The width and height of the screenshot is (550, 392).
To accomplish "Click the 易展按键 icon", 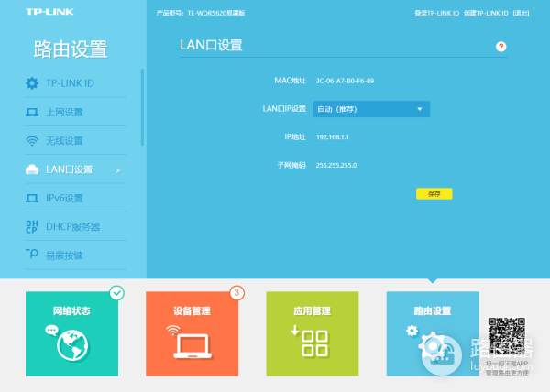I will point(31,255).
